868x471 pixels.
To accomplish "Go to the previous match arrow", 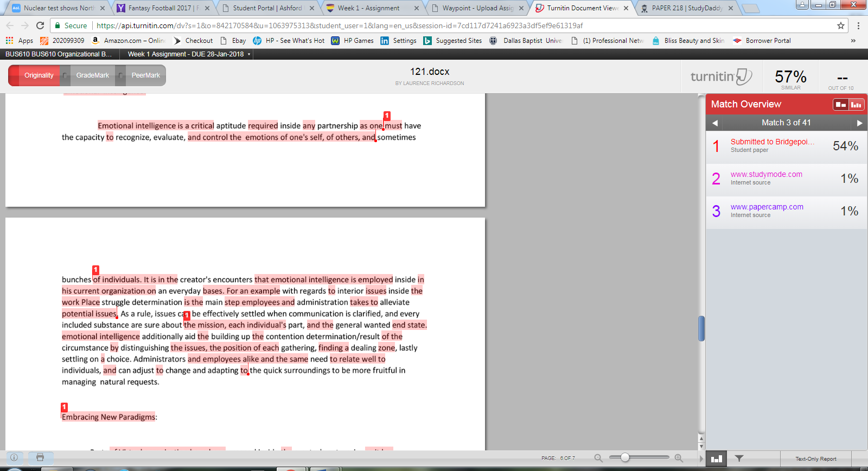I will [715, 123].
